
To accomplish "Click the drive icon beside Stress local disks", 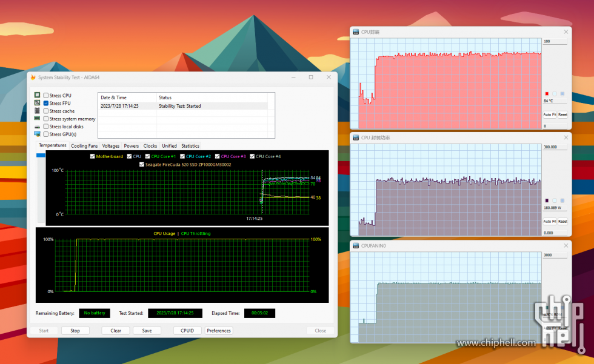I will tap(37, 127).
